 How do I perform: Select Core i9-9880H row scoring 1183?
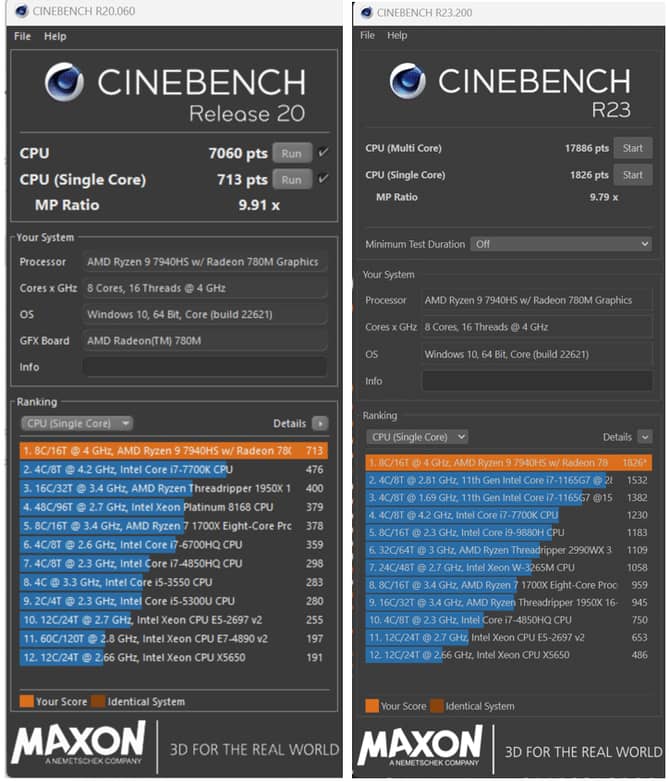point(508,533)
